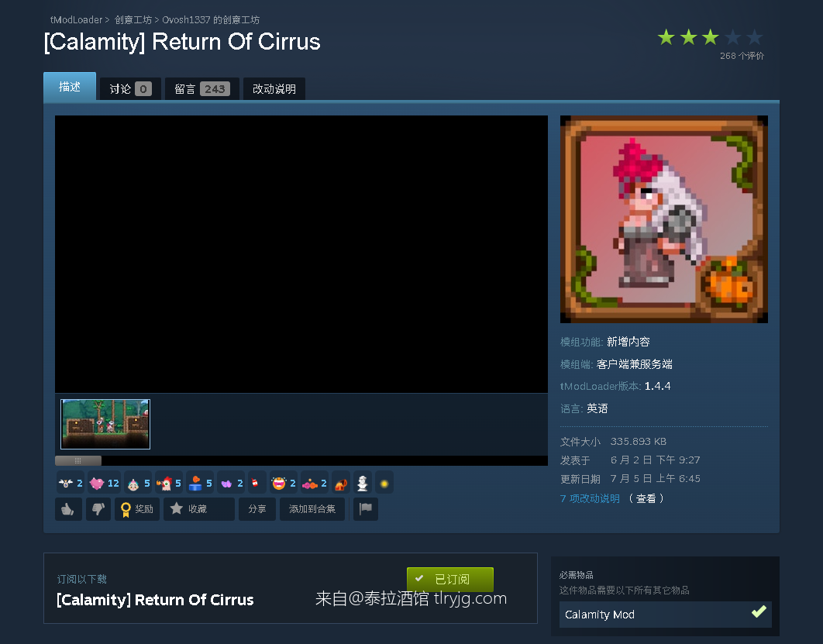
Task: Open the 7 项改动说明 link
Action: click(x=590, y=498)
